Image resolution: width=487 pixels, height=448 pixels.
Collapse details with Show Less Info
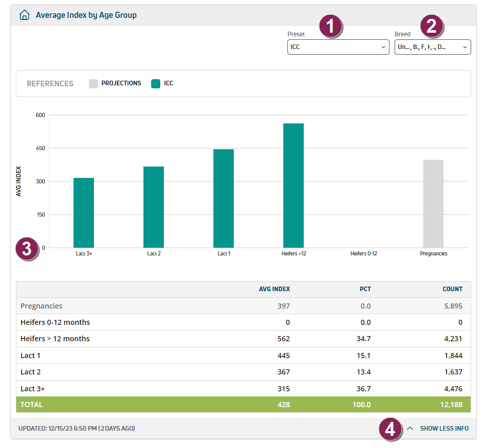click(444, 429)
